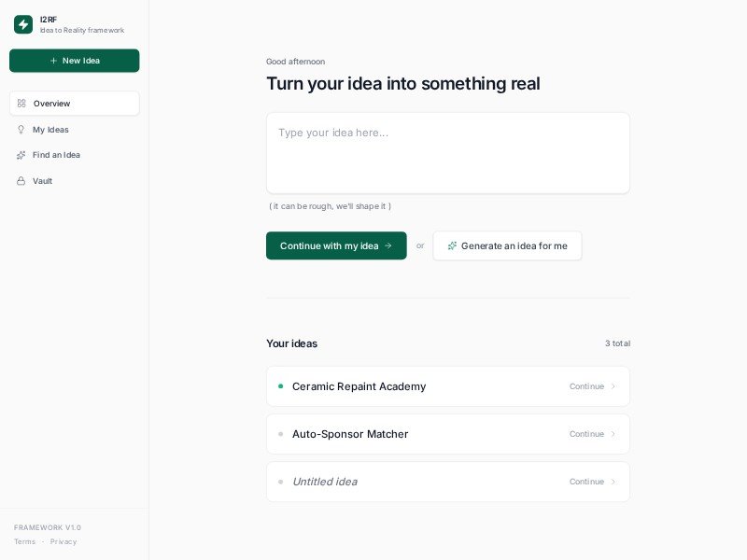This screenshot has width=747, height=560.
Task: Click green status dot for Ceramic Repaint Academy
Action: coord(280,386)
